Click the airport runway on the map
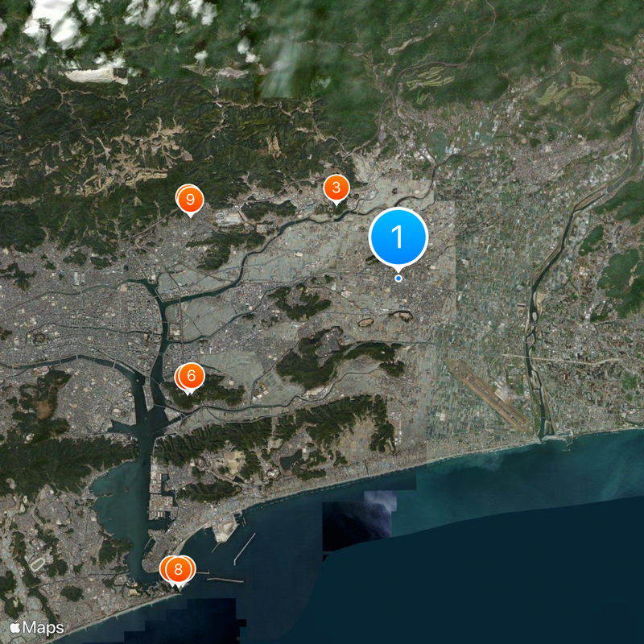Image resolution: width=644 pixels, height=644 pixels. [x=489, y=394]
